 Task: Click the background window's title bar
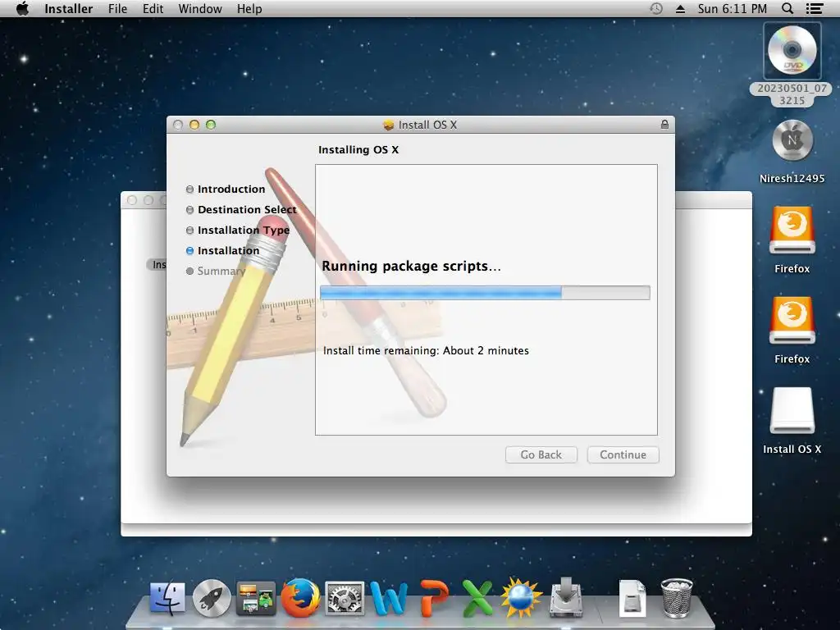point(714,200)
